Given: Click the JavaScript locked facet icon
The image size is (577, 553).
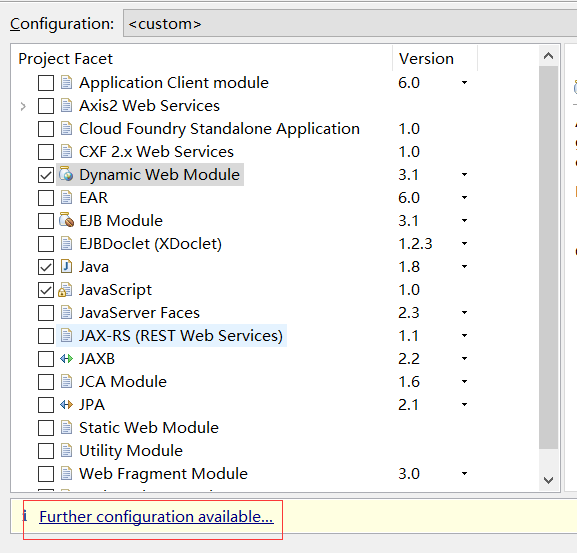Looking at the screenshot, I should tap(66, 290).
